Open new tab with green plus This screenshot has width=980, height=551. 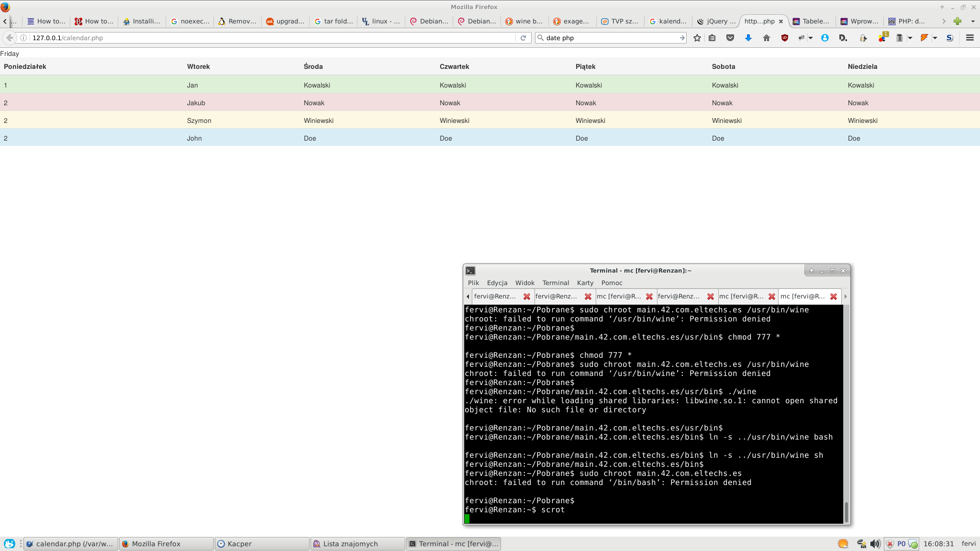point(958,21)
